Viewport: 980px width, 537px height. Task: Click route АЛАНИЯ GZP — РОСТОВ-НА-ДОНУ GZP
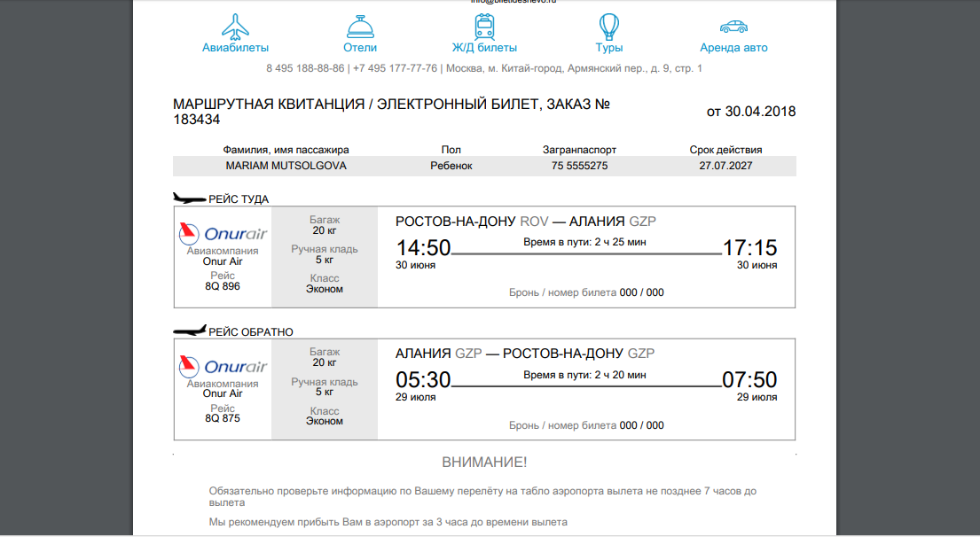525,354
